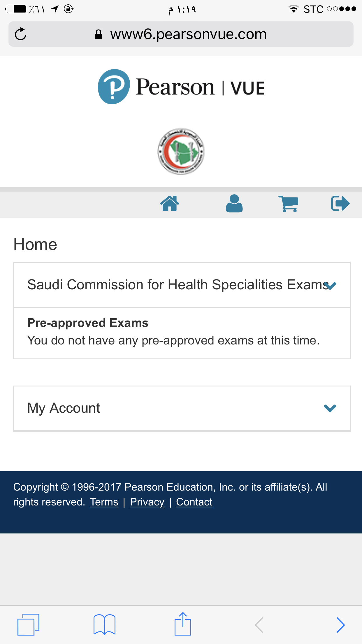Screen dimensions: 362x644
Task: Open the Terms link
Action: 104,502
